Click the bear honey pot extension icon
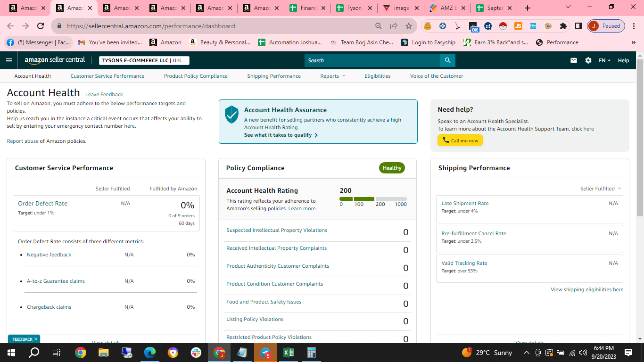 tap(428, 26)
